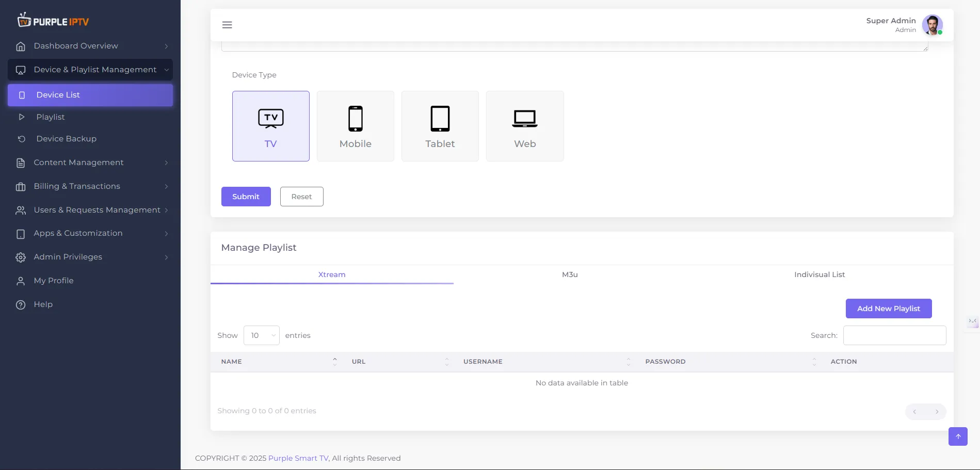Click the small floating widget icon at right edge
This screenshot has height=470, width=980.
973,322
